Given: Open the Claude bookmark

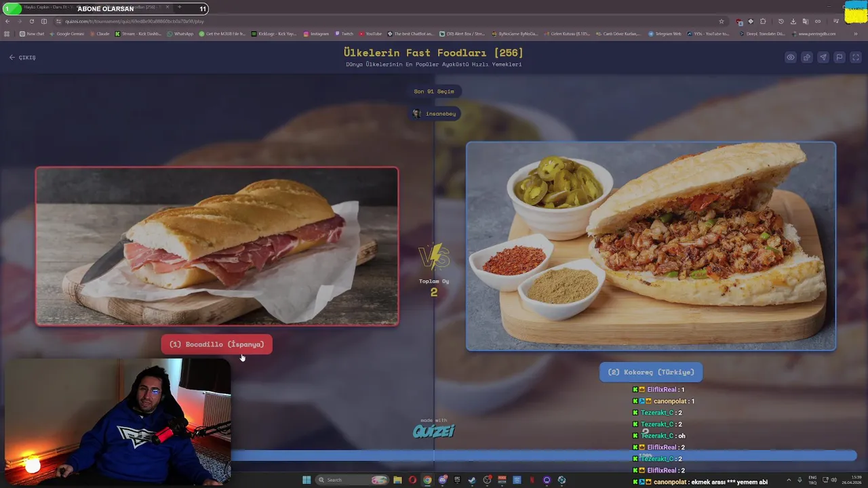Looking at the screenshot, I should 99,34.
